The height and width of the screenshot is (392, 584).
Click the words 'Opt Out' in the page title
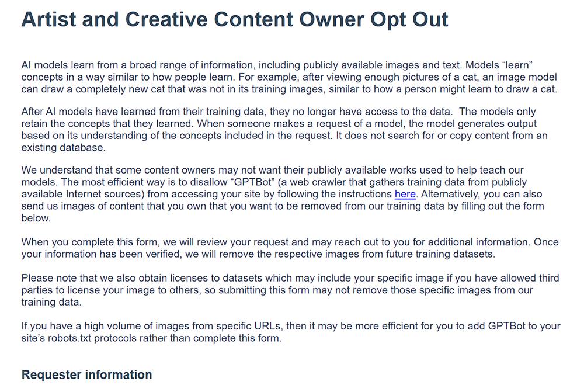[409, 19]
